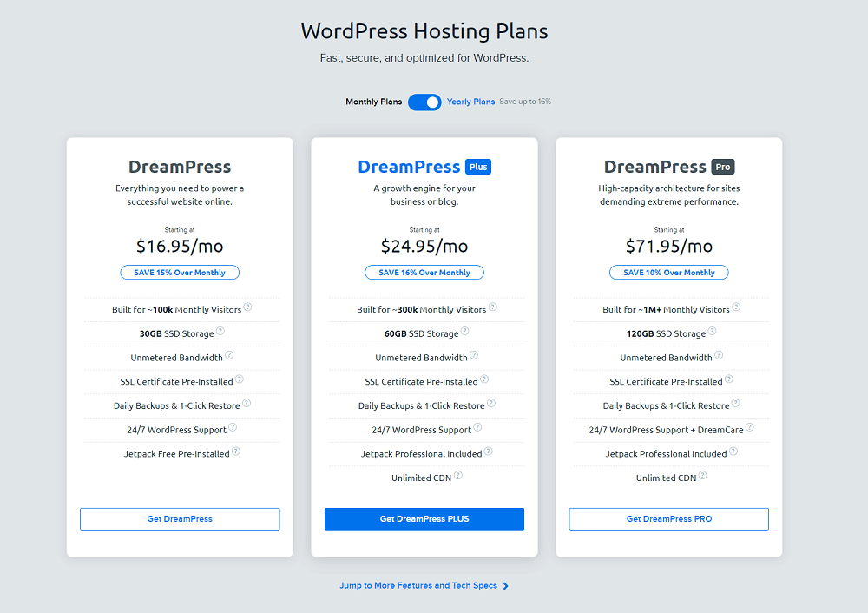Click DreamPress Pro Jetpack Professional help icon
868x613 pixels.
733,451
